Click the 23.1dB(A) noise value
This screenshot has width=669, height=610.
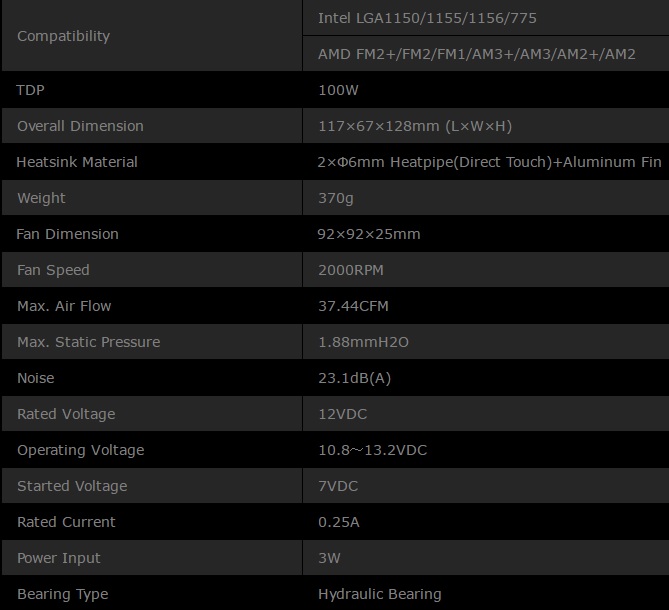tap(354, 378)
